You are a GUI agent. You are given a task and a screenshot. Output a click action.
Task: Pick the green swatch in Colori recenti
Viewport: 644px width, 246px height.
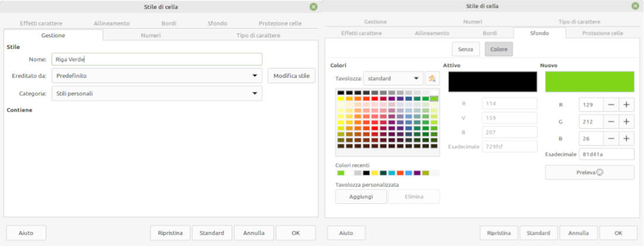click(341, 173)
